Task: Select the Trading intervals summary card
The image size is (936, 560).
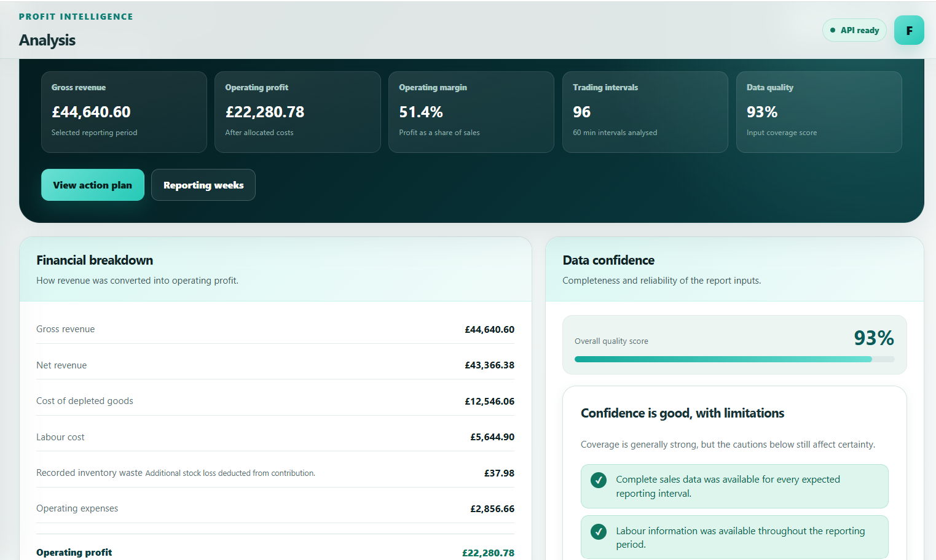Action: click(x=645, y=112)
